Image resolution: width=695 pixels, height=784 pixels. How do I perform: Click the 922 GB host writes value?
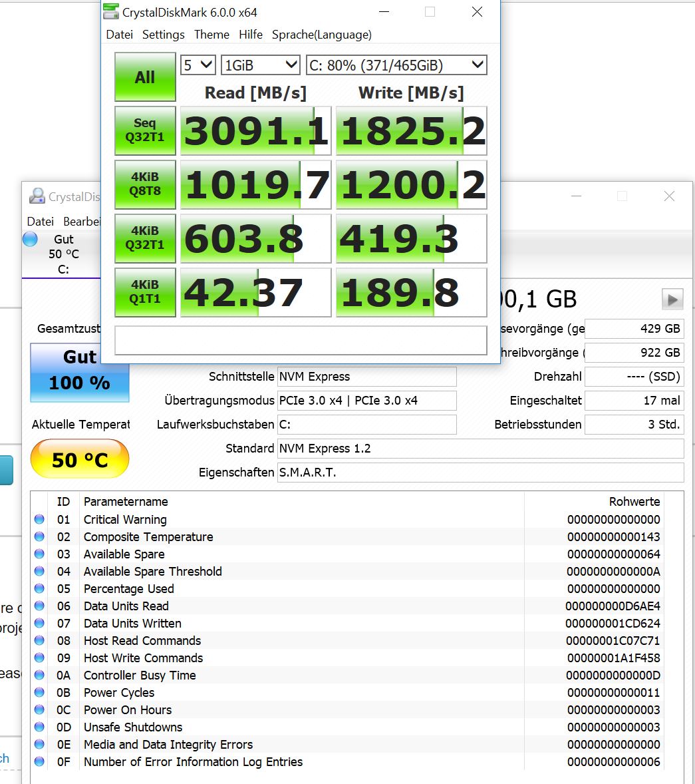coord(634,353)
